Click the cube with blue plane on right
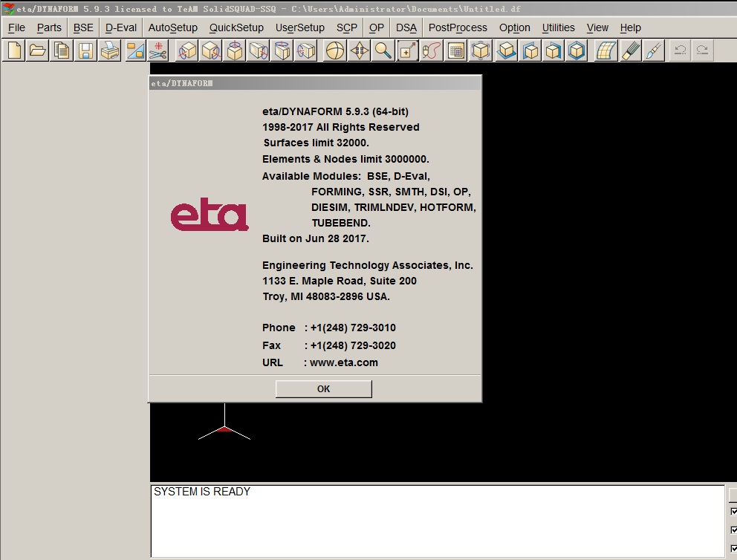 [x=553, y=51]
